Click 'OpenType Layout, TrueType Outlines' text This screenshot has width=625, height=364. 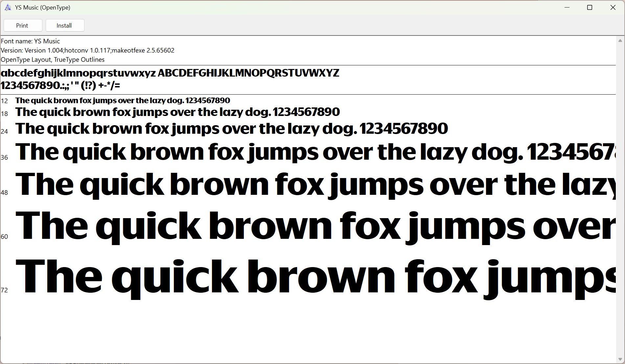pyautogui.click(x=53, y=59)
